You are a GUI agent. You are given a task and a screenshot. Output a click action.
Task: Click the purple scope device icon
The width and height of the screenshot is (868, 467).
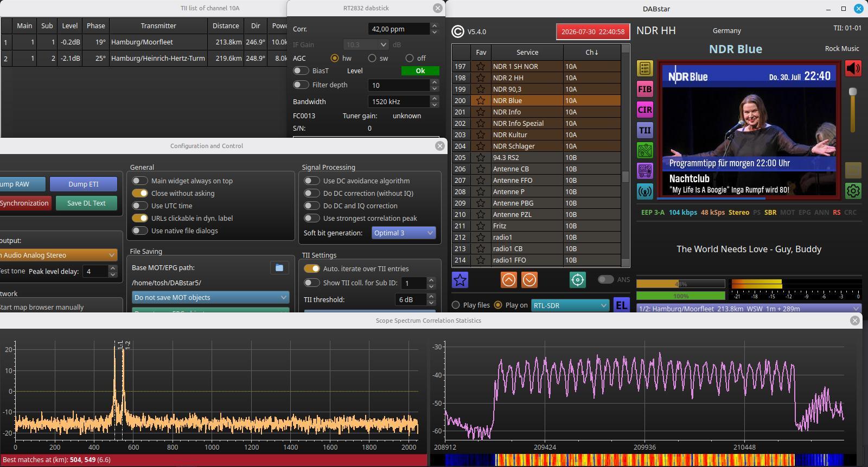645,171
